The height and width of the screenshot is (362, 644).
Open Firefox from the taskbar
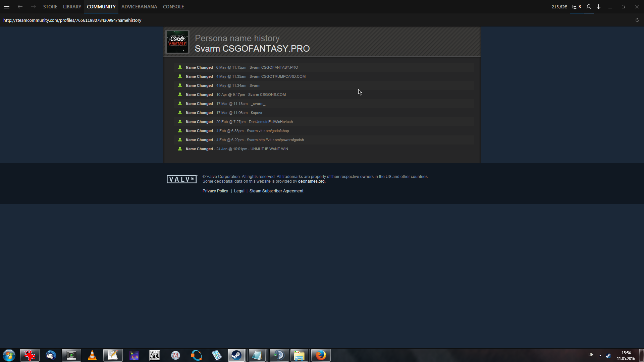pos(321,355)
